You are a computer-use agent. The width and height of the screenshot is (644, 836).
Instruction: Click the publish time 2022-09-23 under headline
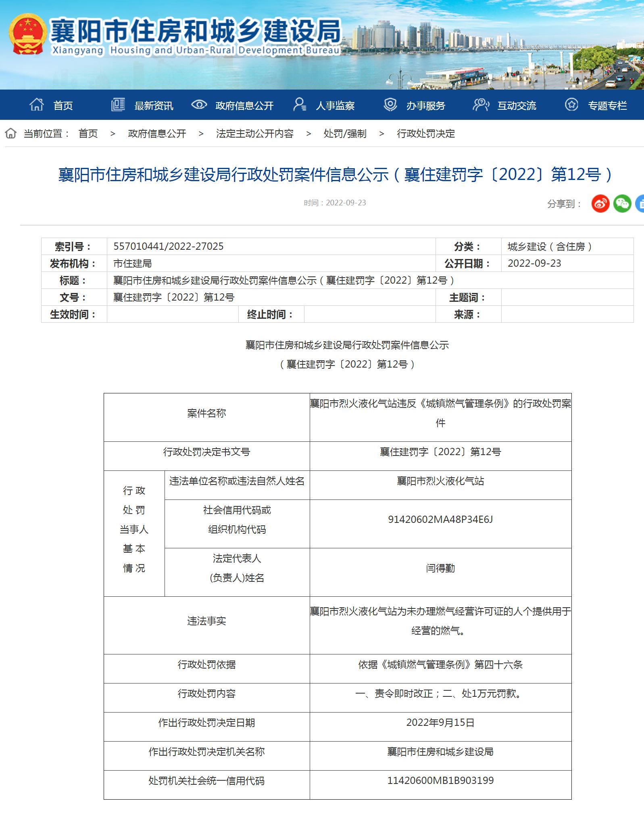tap(335, 203)
